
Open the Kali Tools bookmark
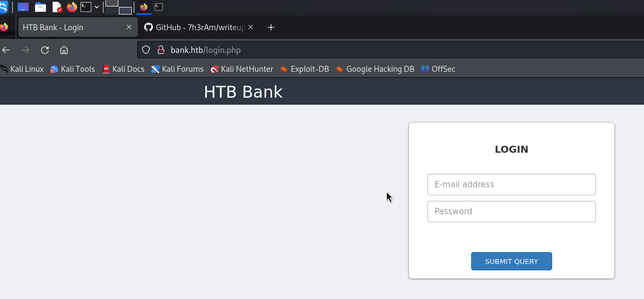pos(72,69)
